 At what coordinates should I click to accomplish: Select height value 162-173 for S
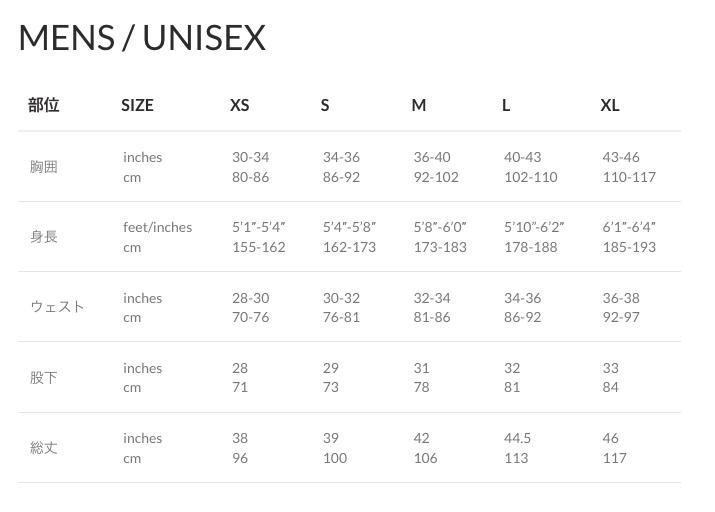click(x=349, y=247)
